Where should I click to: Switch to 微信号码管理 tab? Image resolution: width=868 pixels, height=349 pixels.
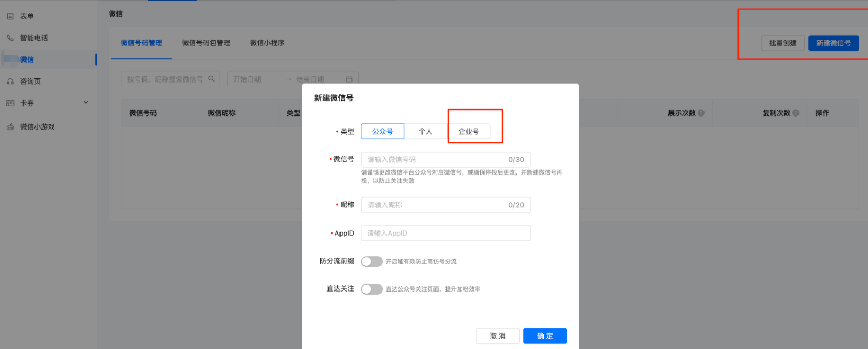(x=142, y=43)
